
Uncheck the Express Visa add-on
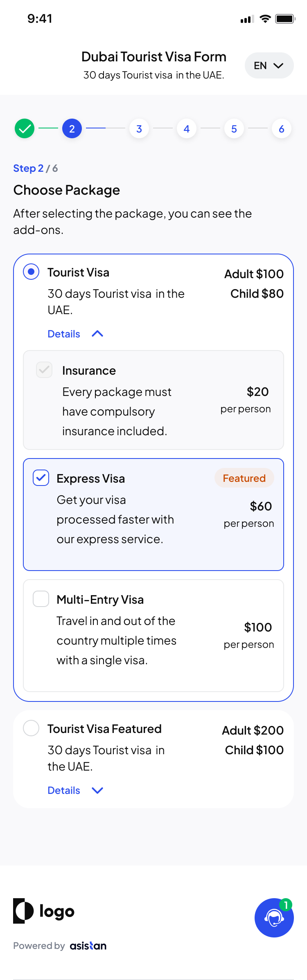pyautogui.click(x=41, y=478)
